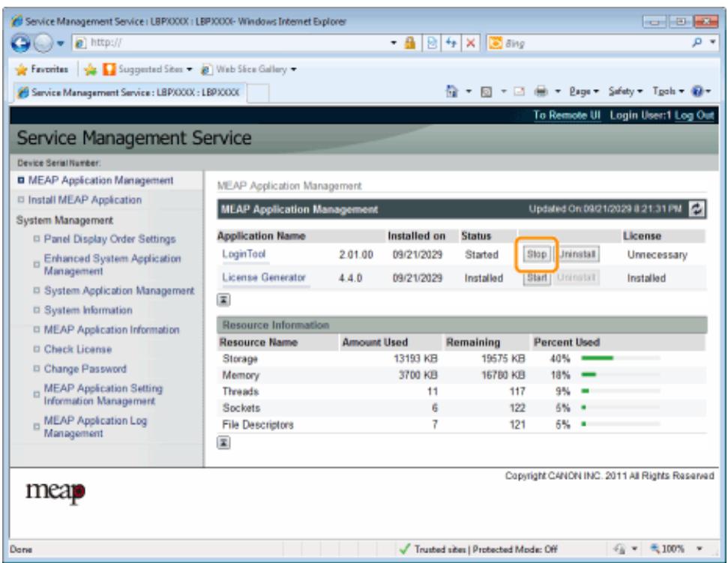Click the search magnifier icon
This screenshot has width=728, height=563.
(x=697, y=43)
